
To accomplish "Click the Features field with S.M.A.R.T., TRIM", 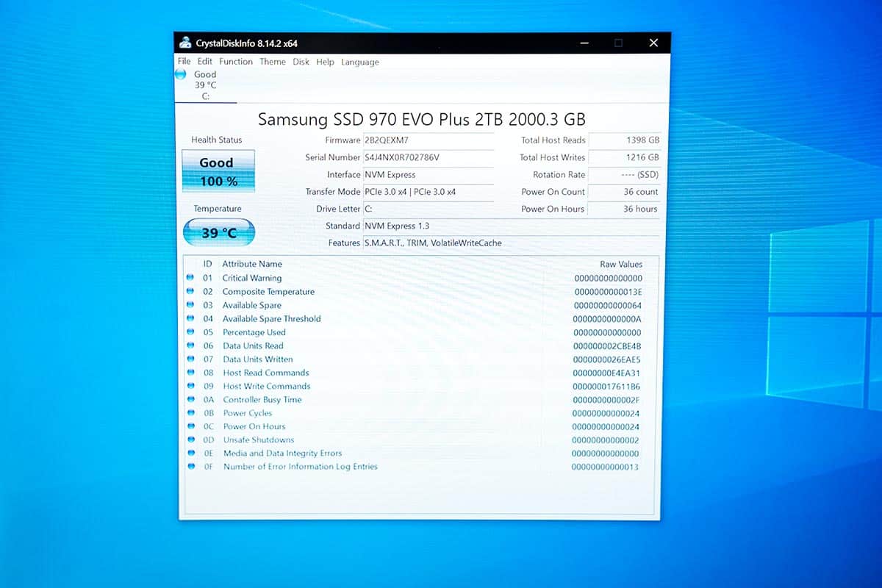I will click(512, 243).
